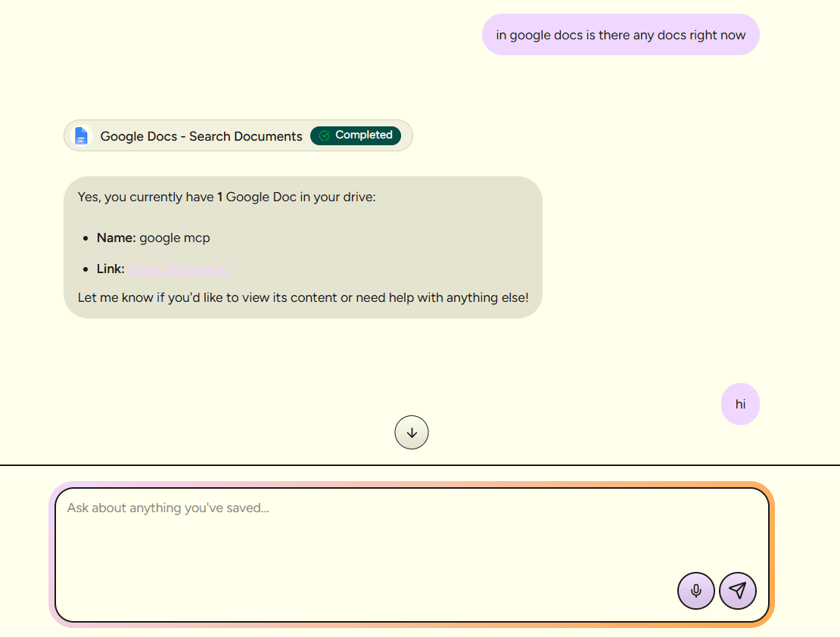Focus the 'Ask about anything you've saved' input

click(412, 555)
